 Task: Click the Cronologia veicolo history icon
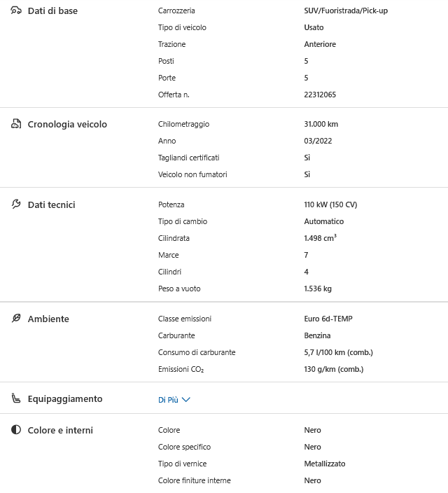(x=16, y=124)
